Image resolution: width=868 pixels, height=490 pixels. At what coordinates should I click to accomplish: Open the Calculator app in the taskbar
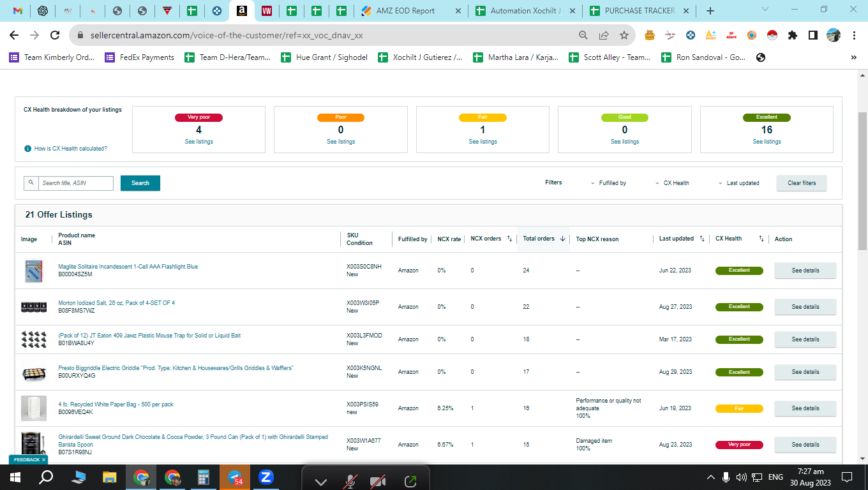204,477
